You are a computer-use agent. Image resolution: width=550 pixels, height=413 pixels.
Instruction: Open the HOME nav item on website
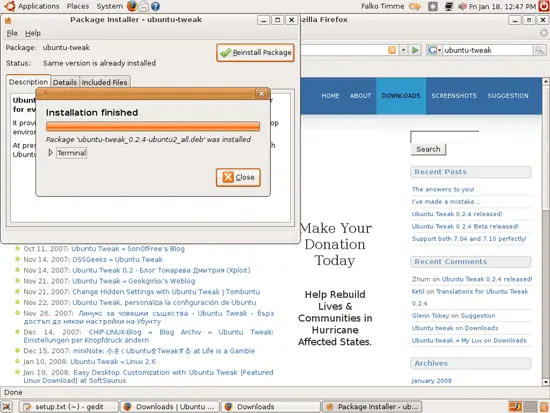(330, 96)
